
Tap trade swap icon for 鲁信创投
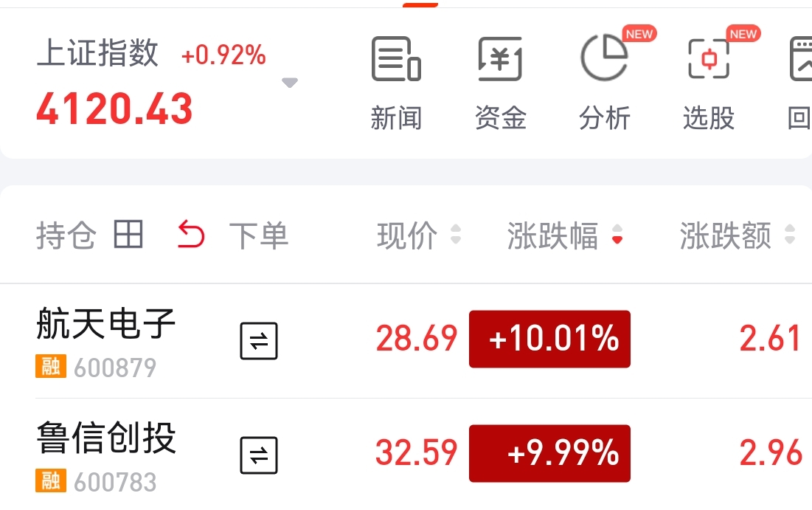pos(259,455)
